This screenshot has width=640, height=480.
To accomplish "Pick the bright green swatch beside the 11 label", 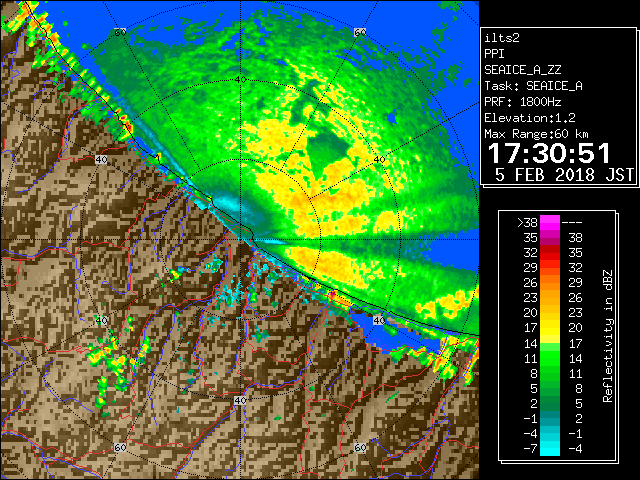I will 550,358.
